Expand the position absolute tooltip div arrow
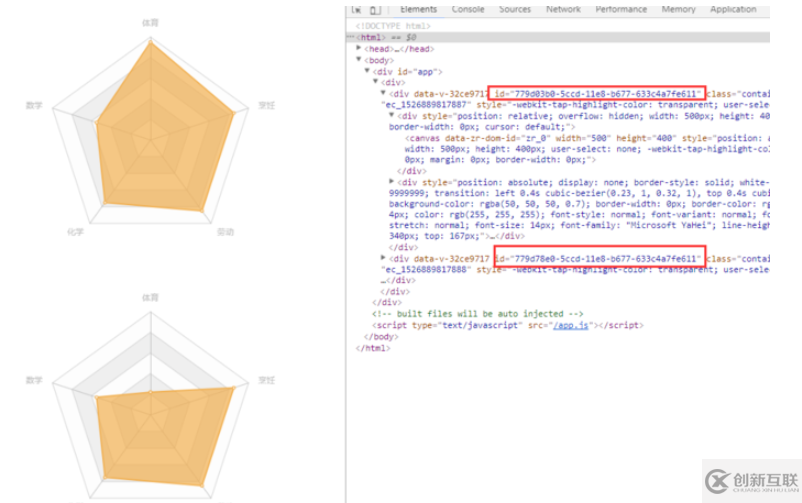 tap(391, 181)
